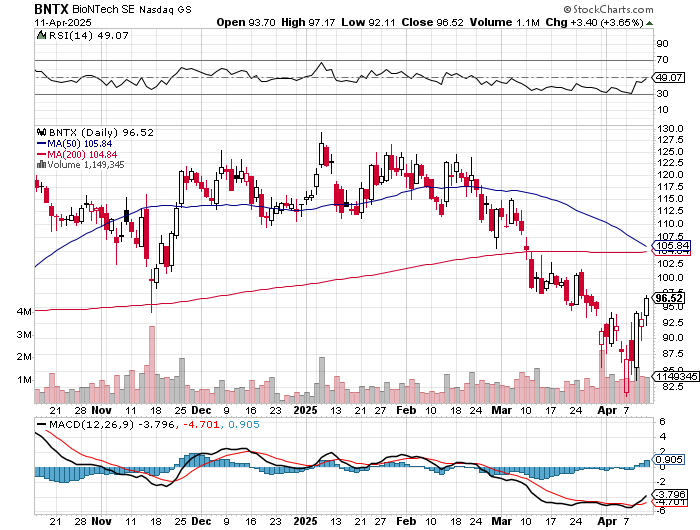Click the Volume 1.1M header value
This screenshot has height=530, width=700.
pyautogui.click(x=504, y=22)
